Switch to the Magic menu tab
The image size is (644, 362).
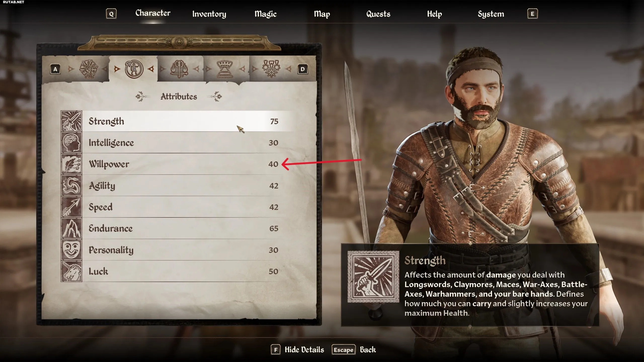point(265,14)
